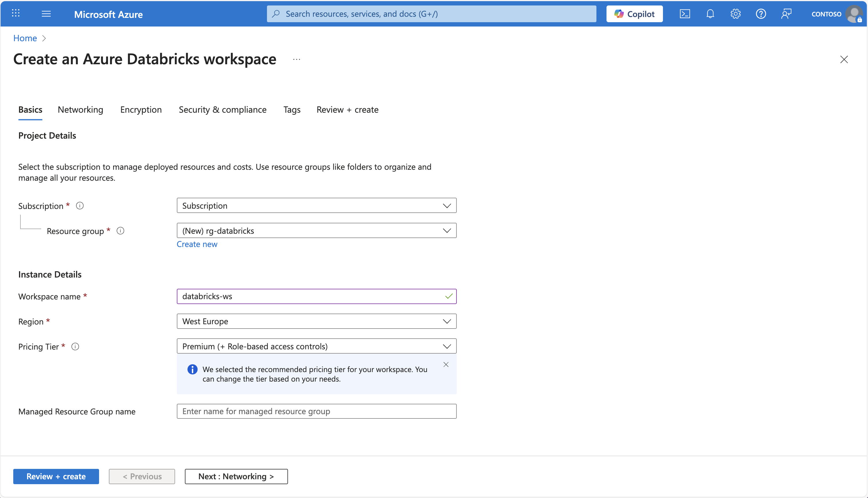Launch Copilot from the top bar
Screen dimensions: 868x498
(x=634, y=14)
